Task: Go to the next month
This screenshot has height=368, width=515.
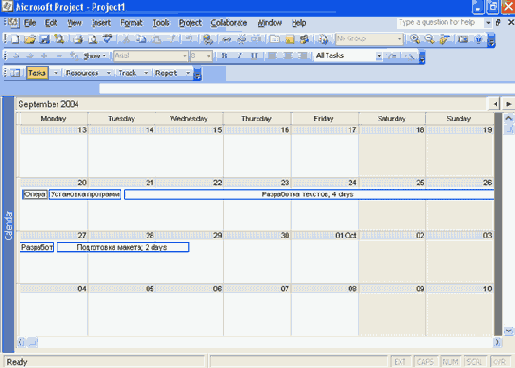Action: click(509, 104)
